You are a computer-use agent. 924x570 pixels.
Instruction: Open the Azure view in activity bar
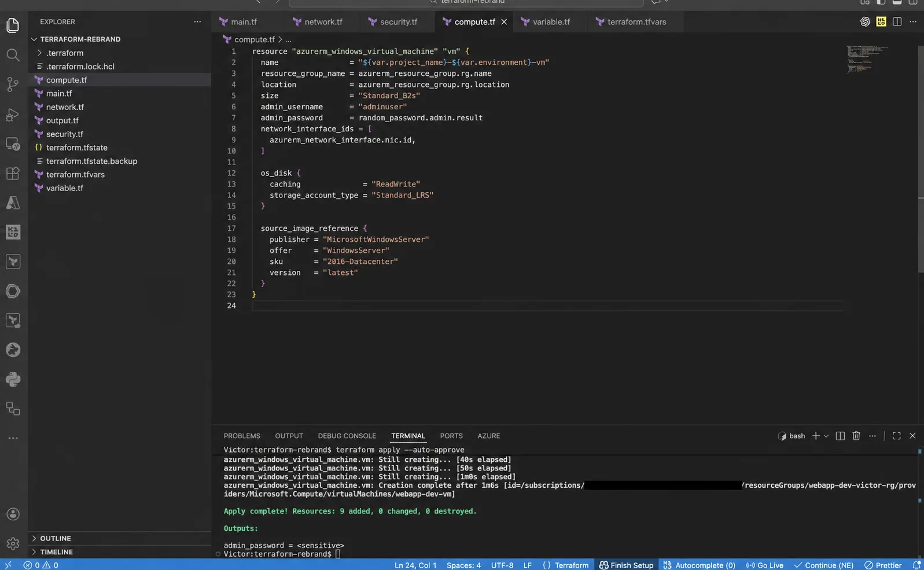point(13,203)
